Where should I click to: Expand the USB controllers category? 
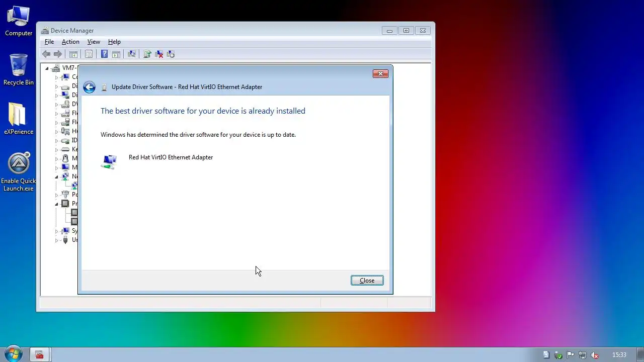56,240
